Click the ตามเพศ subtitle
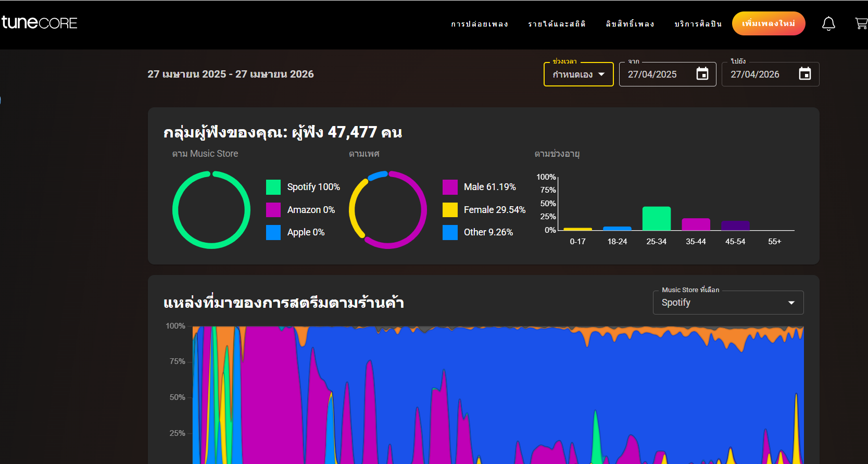Viewport: 868px width, 464px height. pos(364,154)
